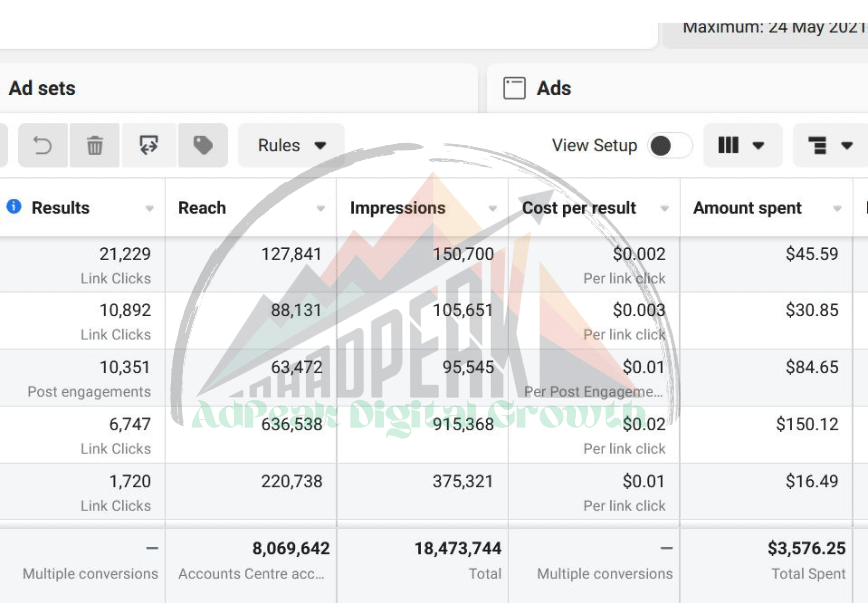Click the undo arrow icon
The height and width of the screenshot is (614, 868).
tap(43, 145)
